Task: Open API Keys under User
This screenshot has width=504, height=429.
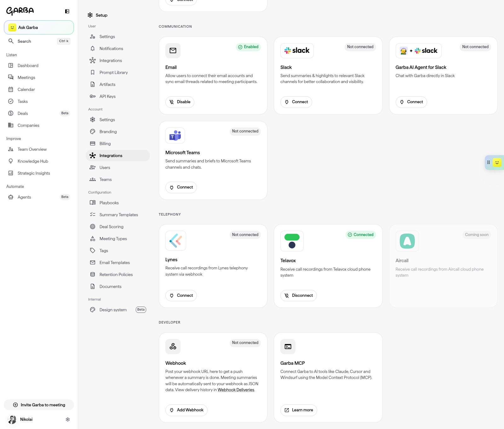Action: point(118,96)
